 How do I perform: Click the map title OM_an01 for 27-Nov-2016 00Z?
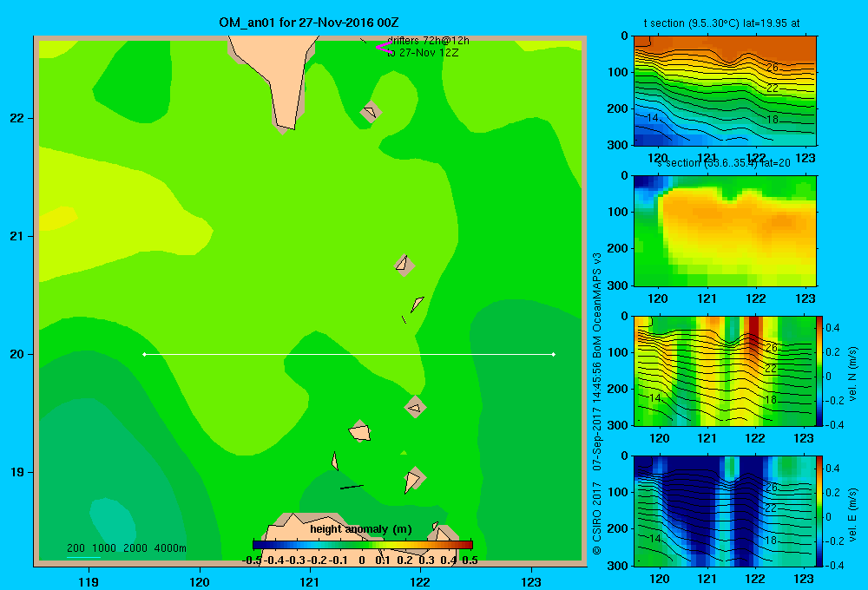[x=309, y=23]
